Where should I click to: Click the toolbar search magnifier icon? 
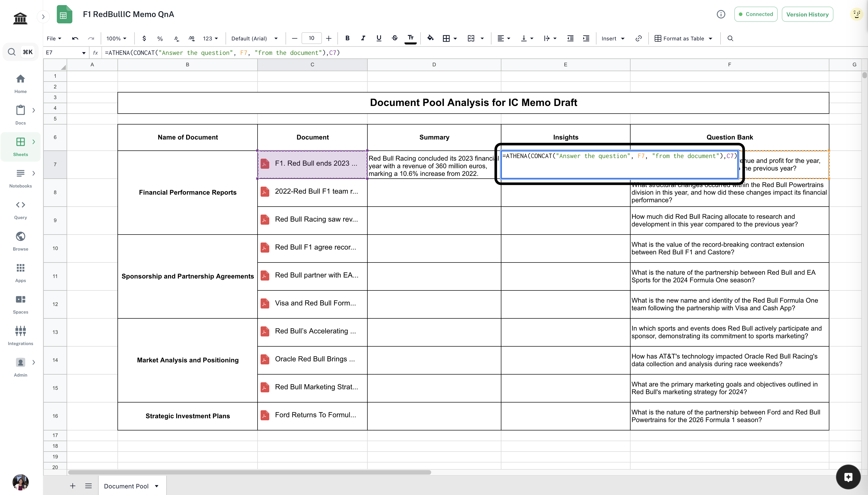pyautogui.click(x=730, y=38)
